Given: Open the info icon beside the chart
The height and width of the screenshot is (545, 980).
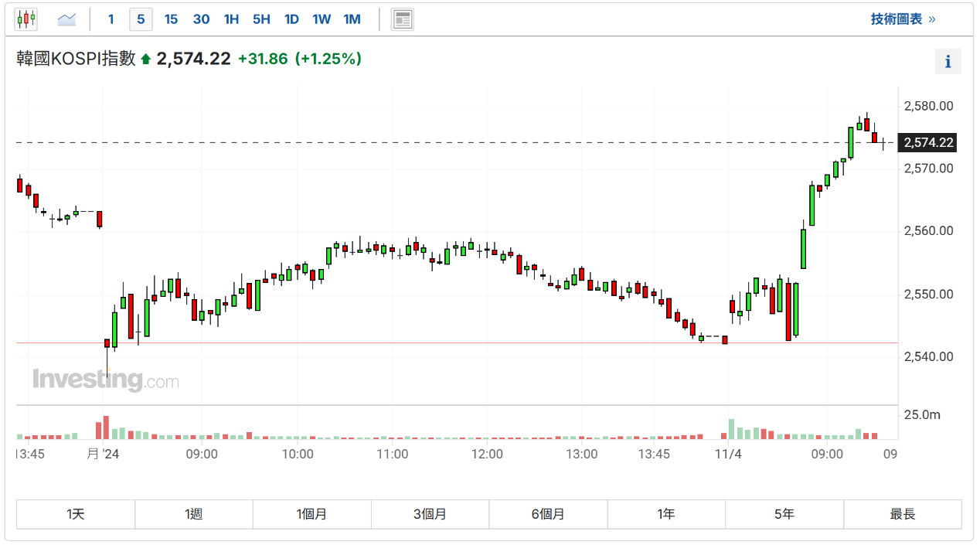Looking at the screenshot, I should (x=948, y=62).
